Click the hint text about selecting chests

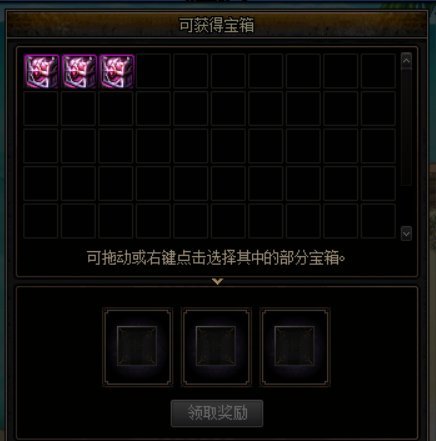tap(216, 258)
